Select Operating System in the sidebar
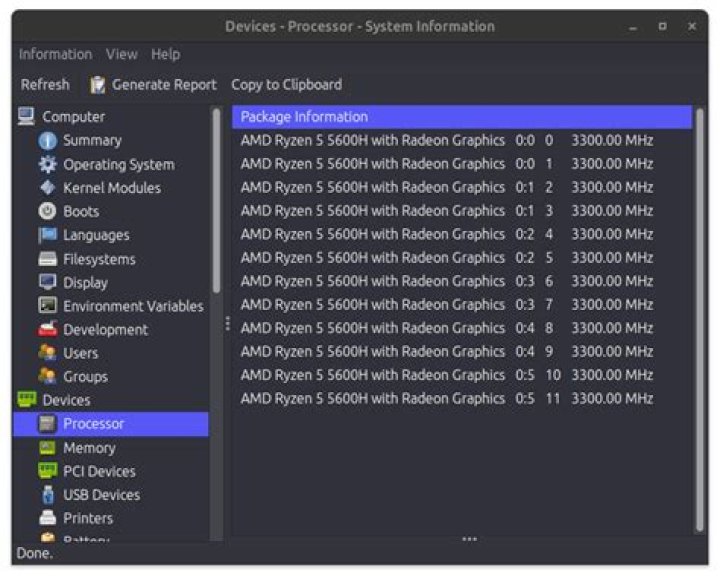720x579 pixels. point(119,164)
